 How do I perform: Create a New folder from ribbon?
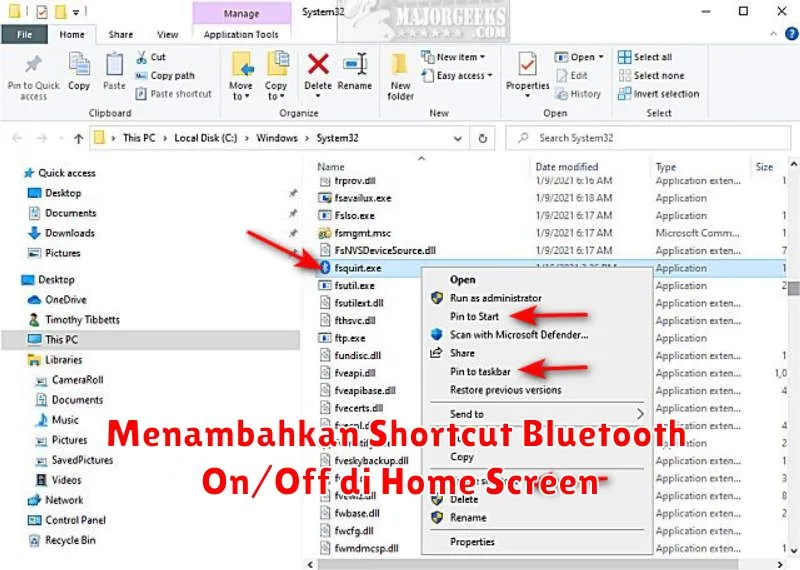point(401,76)
